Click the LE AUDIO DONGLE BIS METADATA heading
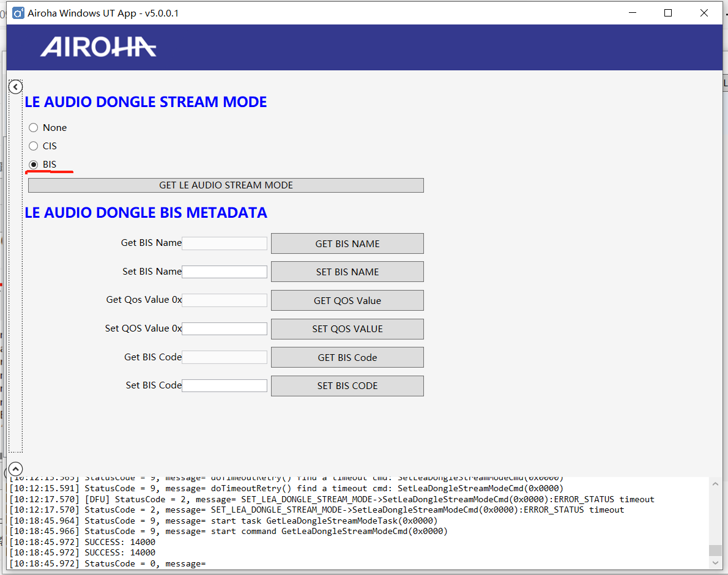Viewport: 728px width, 575px height. coord(146,212)
